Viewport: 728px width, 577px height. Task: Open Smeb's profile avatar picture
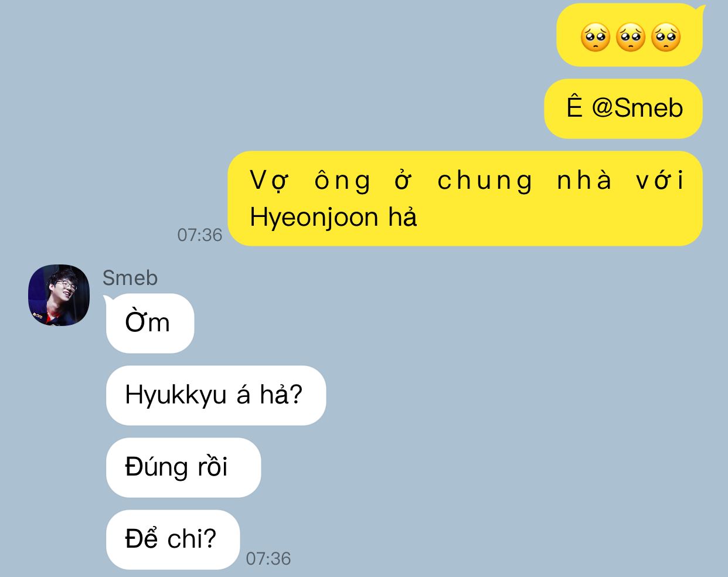tap(59, 295)
